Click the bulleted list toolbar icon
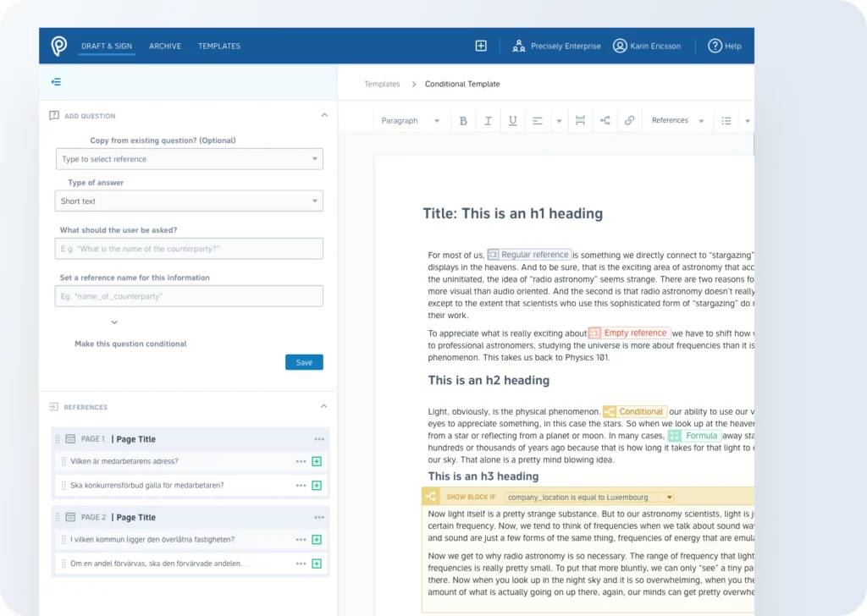The width and height of the screenshot is (867, 616). point(726,120)
